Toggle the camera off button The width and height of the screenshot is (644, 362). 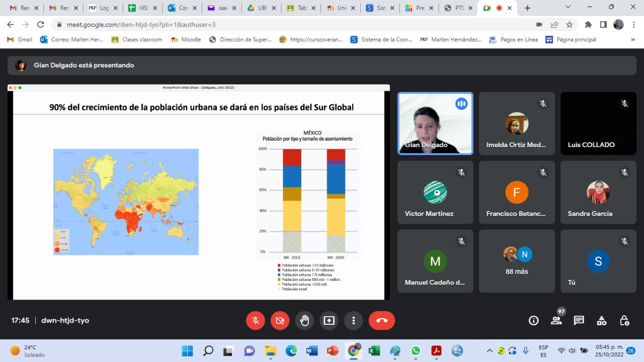[x=280, y=321]
